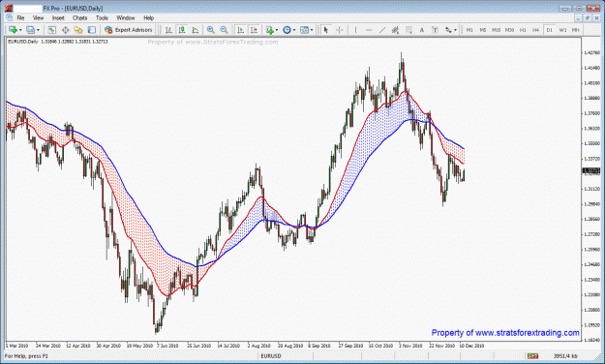This screenshot has width=605, height=364.
Task: Open the Indicators dropdown arrow
Action: point(277,30)
